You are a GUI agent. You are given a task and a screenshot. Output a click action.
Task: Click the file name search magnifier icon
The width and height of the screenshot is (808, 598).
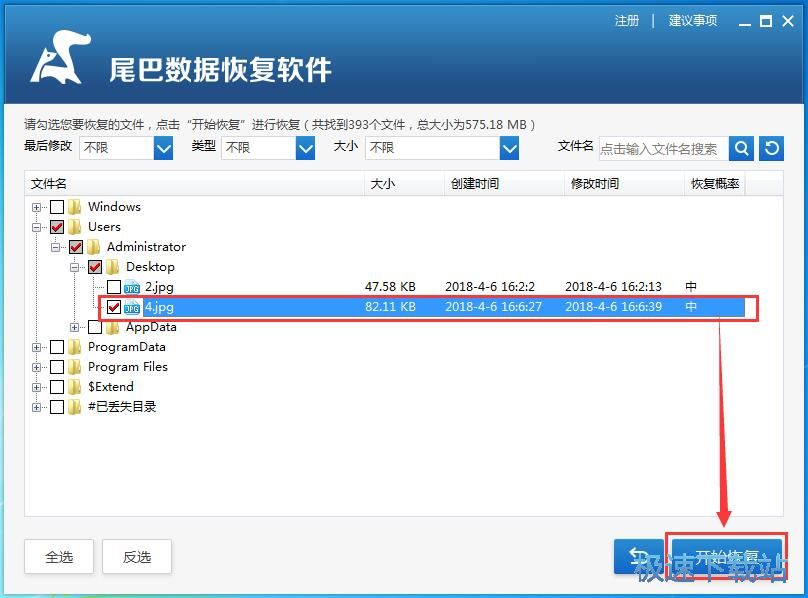[742, 148]
